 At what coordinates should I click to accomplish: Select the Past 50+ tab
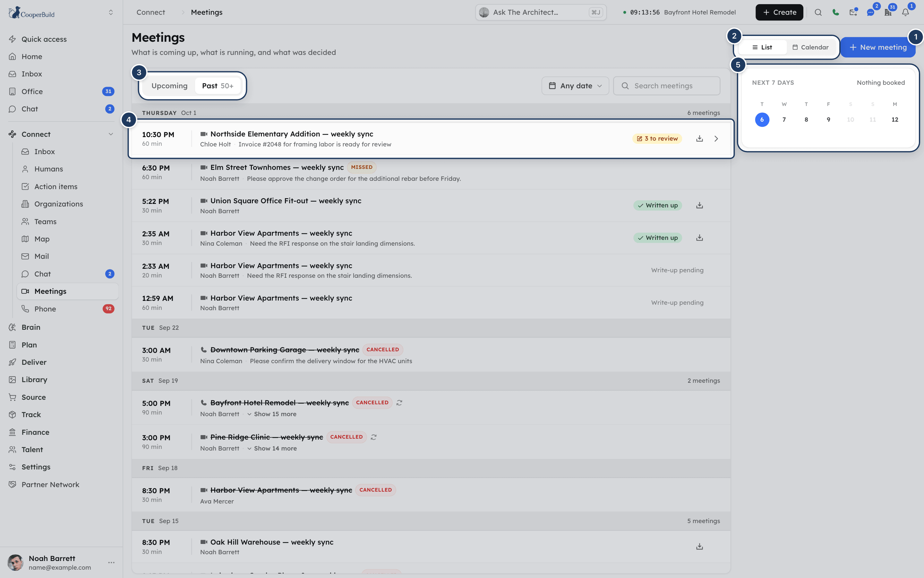[x=218, y=86]
